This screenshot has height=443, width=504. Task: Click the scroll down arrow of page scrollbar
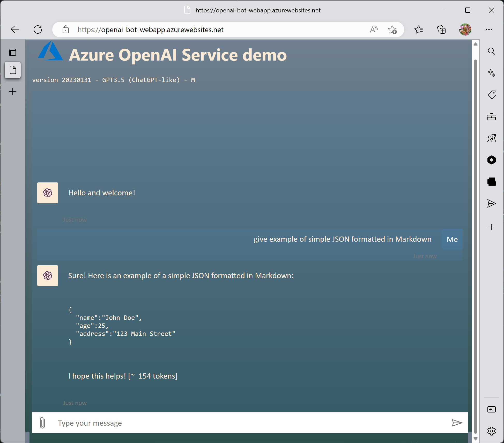click(475, 439)
